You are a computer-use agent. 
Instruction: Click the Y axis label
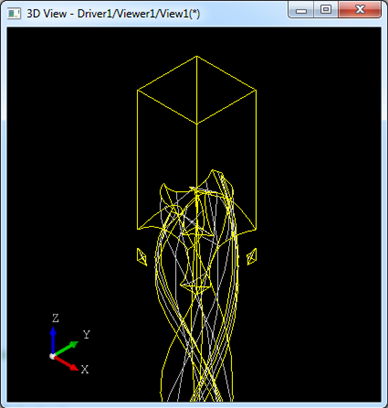tap(86, 334)
